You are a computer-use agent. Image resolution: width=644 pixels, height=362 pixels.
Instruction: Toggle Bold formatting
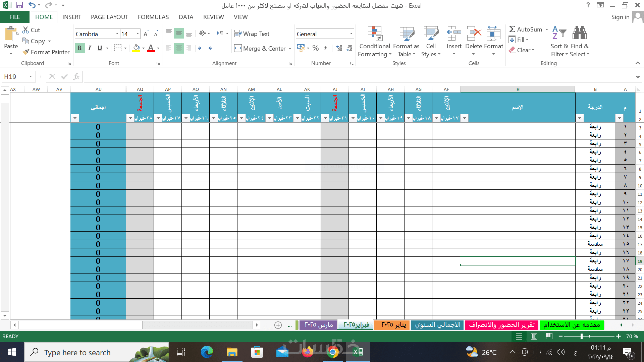(x=79, y=48)
